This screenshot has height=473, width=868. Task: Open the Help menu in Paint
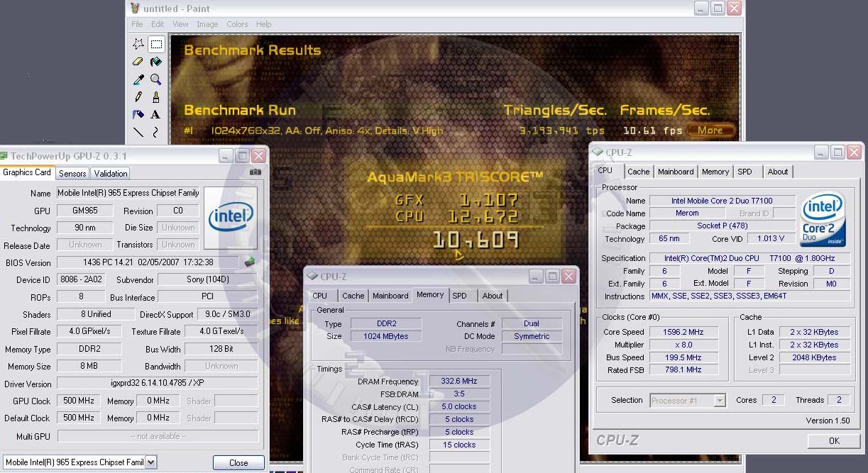click(264, 24)
